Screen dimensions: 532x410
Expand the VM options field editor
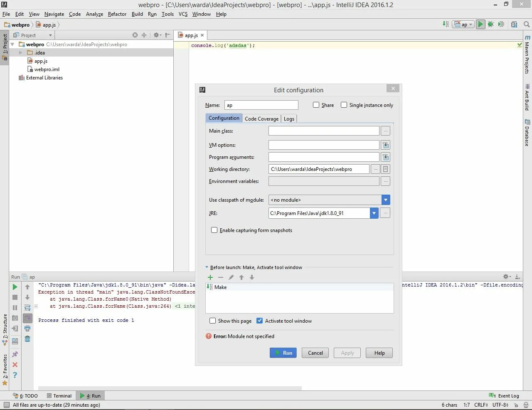386,145
